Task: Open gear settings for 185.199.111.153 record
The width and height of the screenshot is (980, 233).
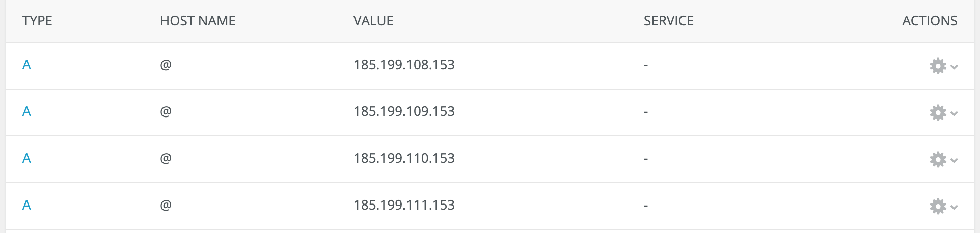Action: click(x=938, y=206)
